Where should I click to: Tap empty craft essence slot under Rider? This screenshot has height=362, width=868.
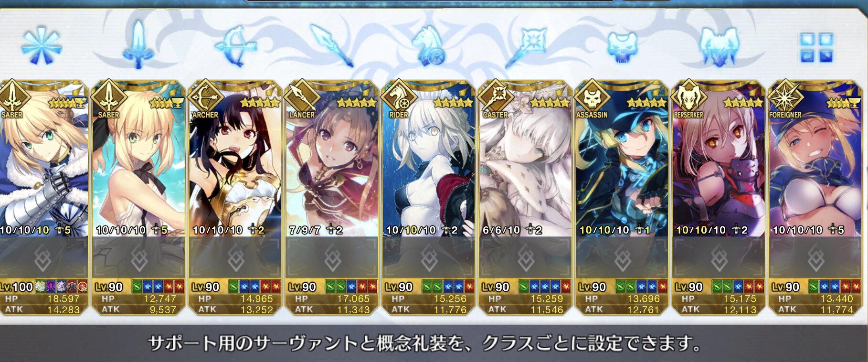[428, 259]
